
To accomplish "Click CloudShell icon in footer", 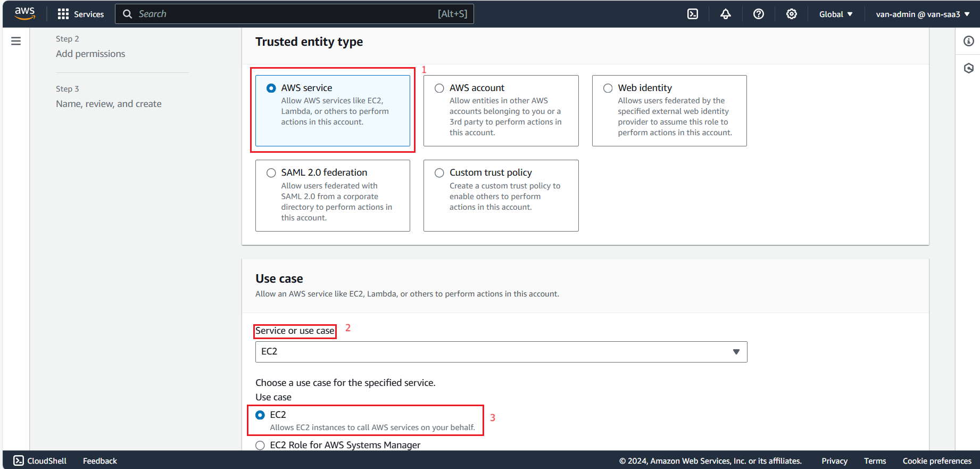I will pyautogui.click(x=19, y=460).
